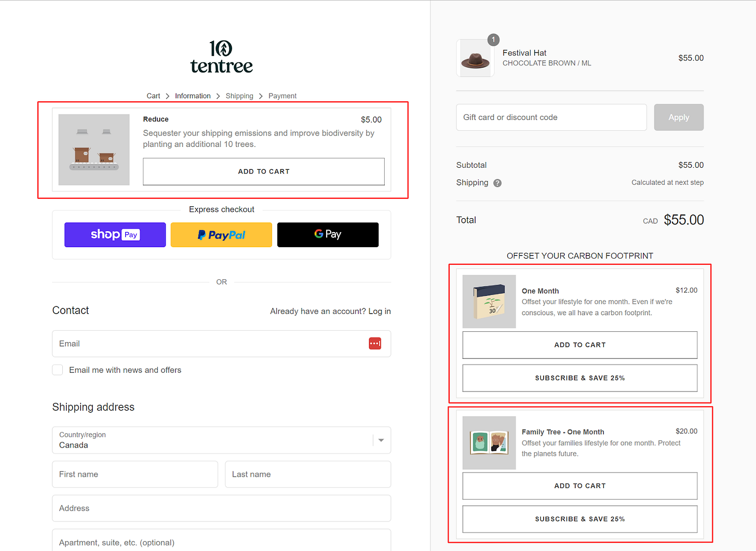Click the Reduce $5.00 price
This screenshot has width=756, height=551.
pyautogui.click(x=371, y=120)
